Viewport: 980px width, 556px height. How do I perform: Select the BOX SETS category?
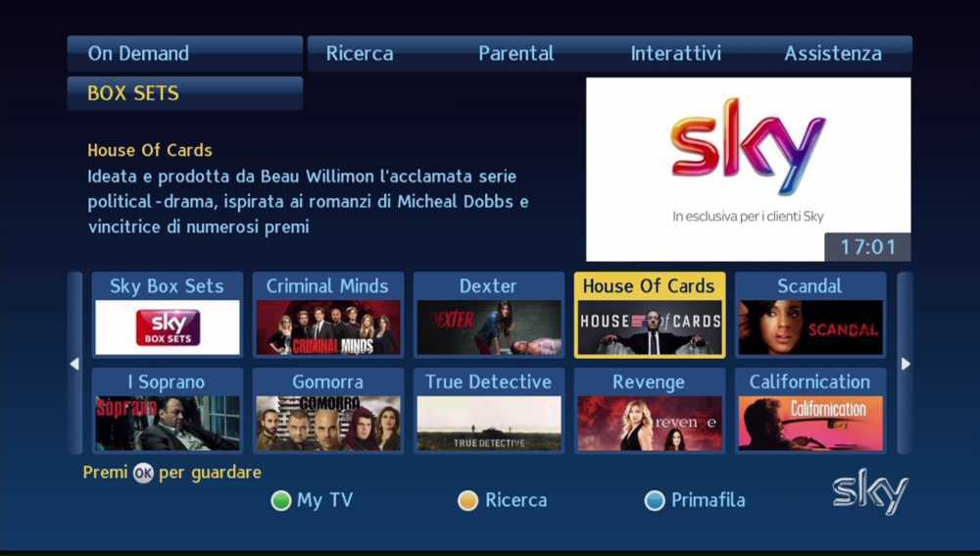tap(185, 93)
